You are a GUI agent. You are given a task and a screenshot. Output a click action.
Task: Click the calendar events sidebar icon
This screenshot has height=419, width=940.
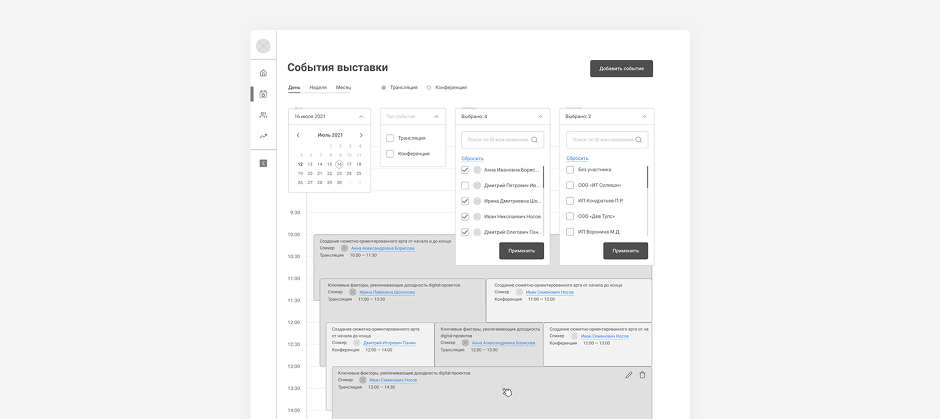(263, 94)
